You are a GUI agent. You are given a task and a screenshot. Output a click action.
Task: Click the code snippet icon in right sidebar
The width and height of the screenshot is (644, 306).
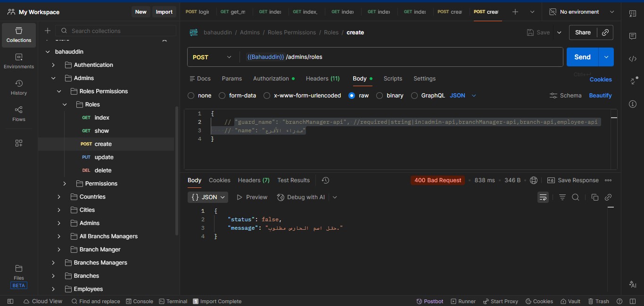pyautogui.click(x=633, y=59)
